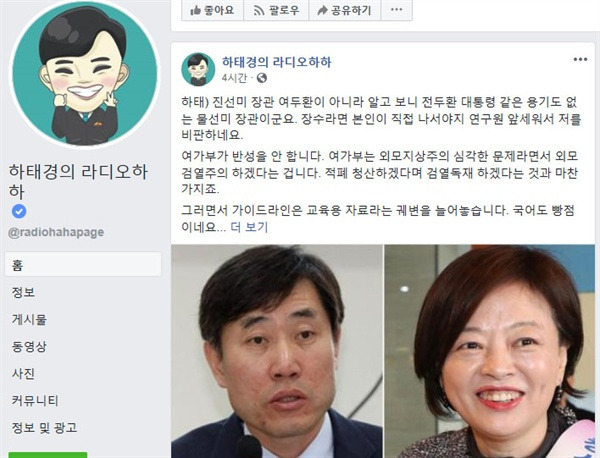The width and height of the screenshot is (600, 458).
Task: Open the photo of the man in suit
Action: [277, 351]
